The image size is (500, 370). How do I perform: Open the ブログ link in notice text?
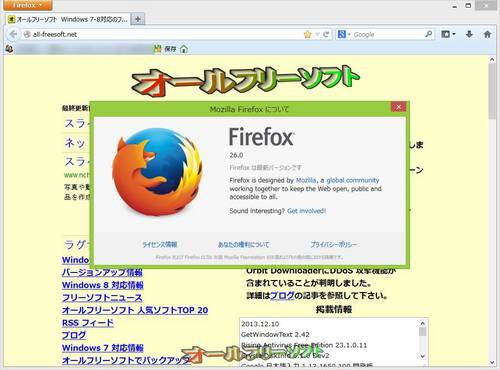(x=282, y=296)
